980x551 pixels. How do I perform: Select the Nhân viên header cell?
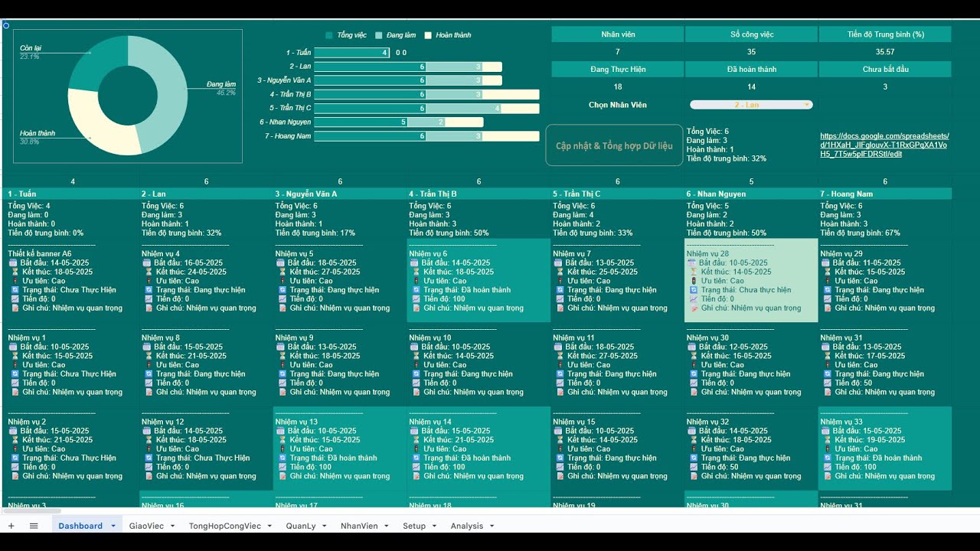[x=617, y=34]
